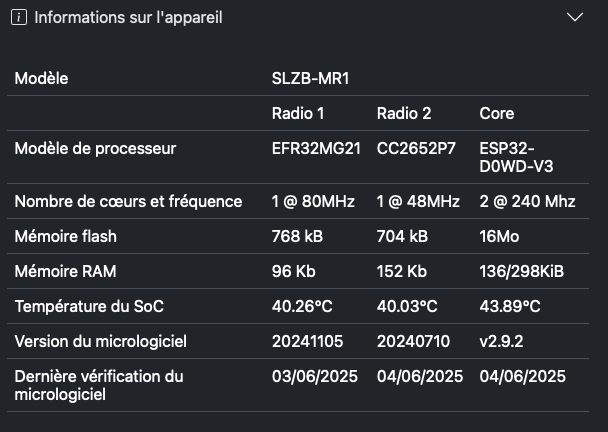Click the 40.26°C Radio 1 temperature
The height and width of the screenshot is (432, 608).
click(x=302, y=306)
